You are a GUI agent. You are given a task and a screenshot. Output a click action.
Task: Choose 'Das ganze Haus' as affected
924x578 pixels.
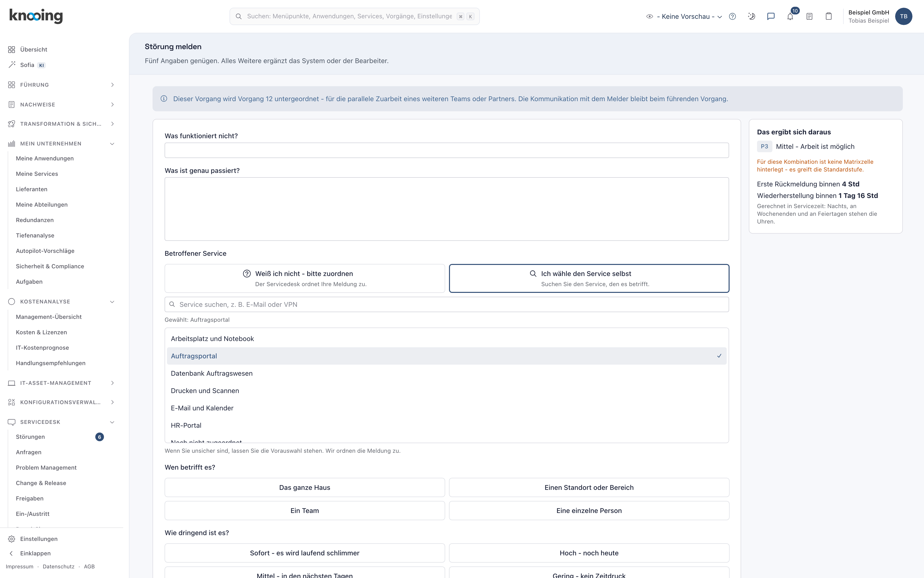305,487
